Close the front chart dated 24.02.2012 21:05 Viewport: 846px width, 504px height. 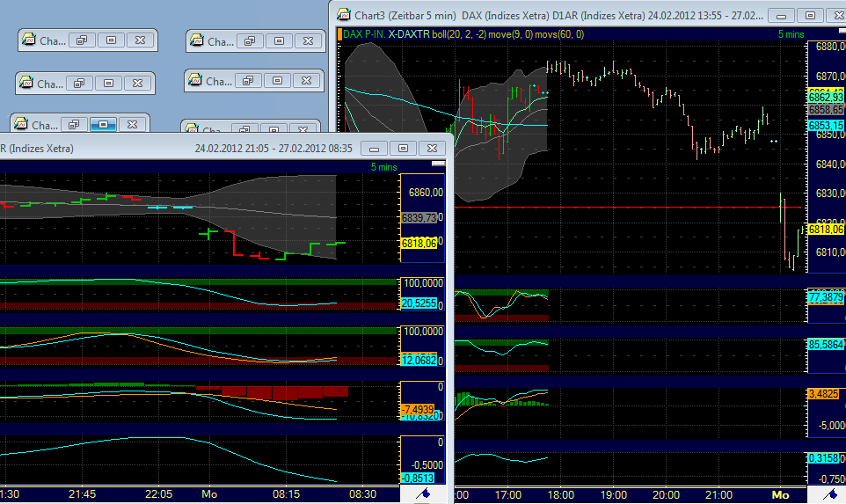click(430, 149)
